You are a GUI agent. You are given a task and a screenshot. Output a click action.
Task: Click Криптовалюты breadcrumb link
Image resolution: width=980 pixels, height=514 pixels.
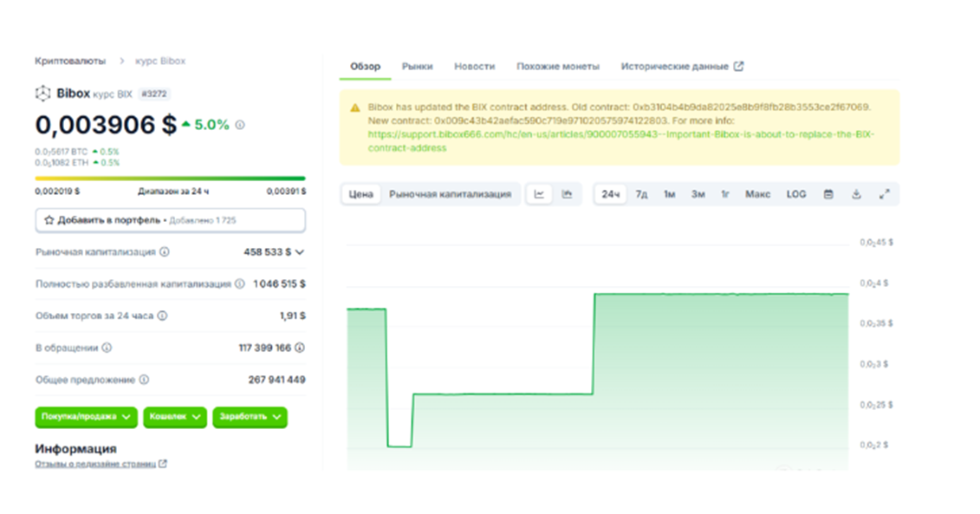click(x=70, y=62)
